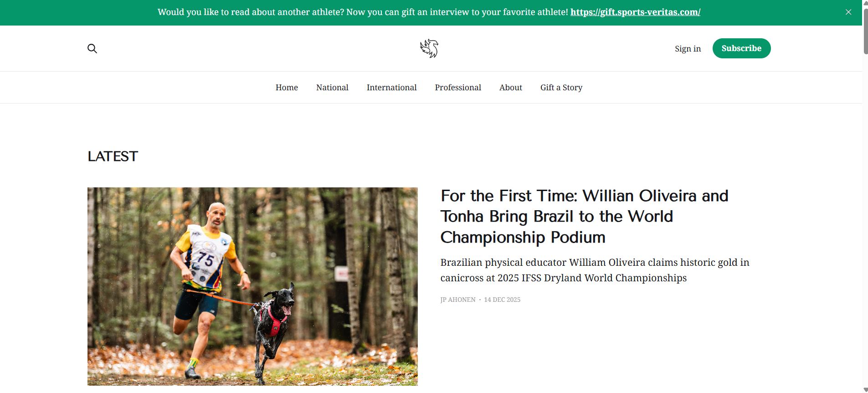Go to the Home menu item
The width and height of the screenshot is (868, 393).
287,88
